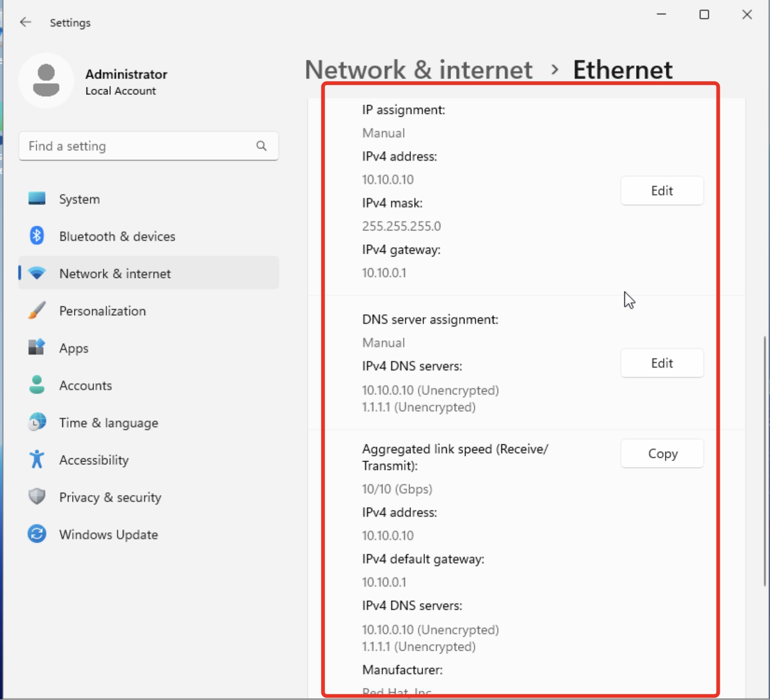Click the Time & language globe icon

click(37, 422)
